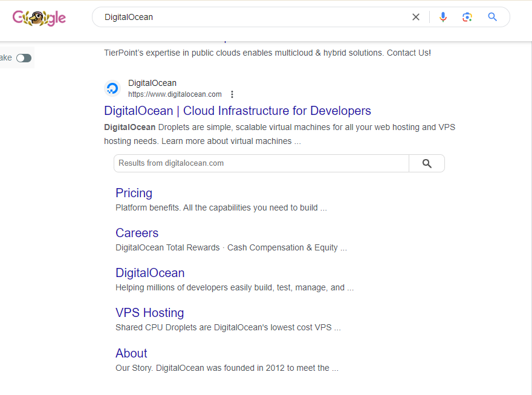Click the TierPoint ad description text

(267, 53)
